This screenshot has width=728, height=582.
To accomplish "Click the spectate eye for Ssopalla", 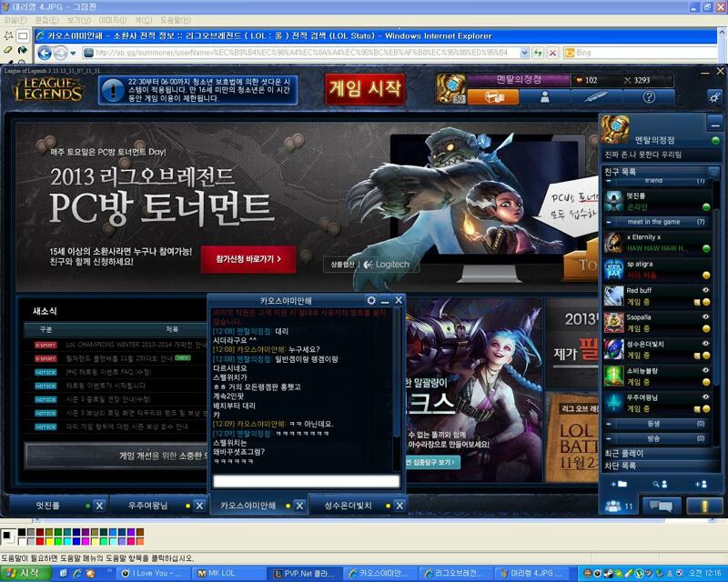I will point(706,317).
